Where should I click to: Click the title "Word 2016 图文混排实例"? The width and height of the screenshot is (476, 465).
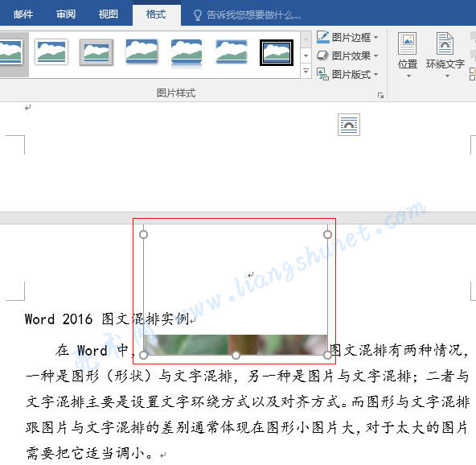point(108,319)
